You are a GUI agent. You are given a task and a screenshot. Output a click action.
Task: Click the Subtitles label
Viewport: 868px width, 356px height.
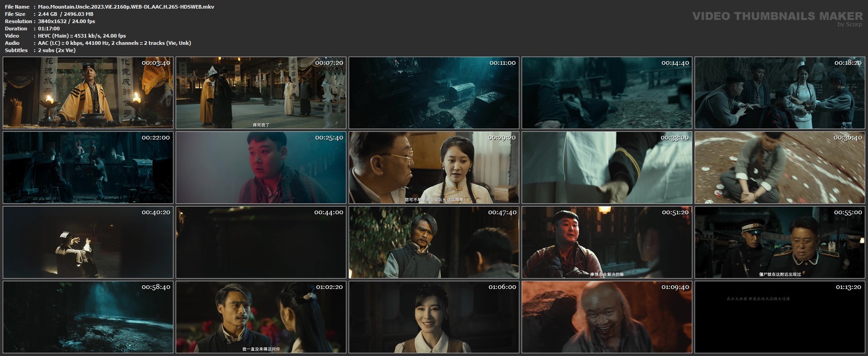16,50
